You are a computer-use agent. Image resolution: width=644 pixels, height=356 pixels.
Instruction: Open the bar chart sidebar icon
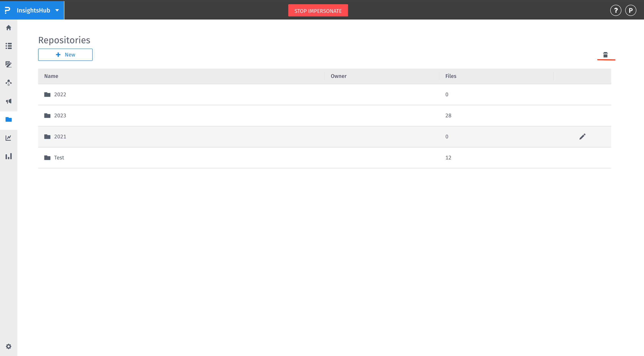[8, 156]
